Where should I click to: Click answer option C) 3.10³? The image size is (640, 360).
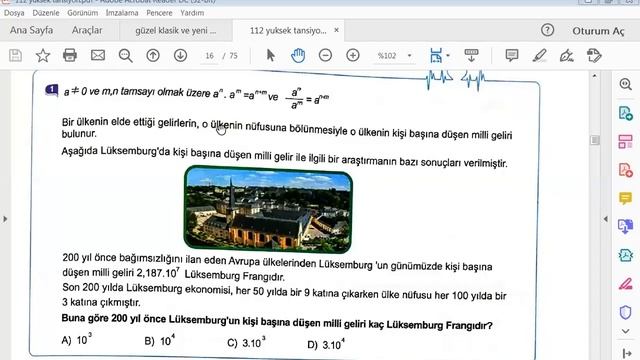pos(247,342)
